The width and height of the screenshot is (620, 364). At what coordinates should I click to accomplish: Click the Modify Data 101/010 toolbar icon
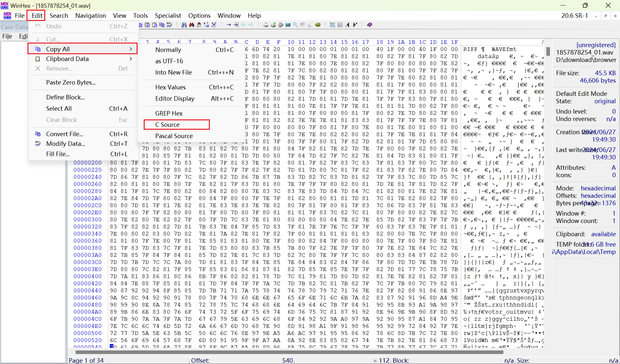tap(169, 25)
